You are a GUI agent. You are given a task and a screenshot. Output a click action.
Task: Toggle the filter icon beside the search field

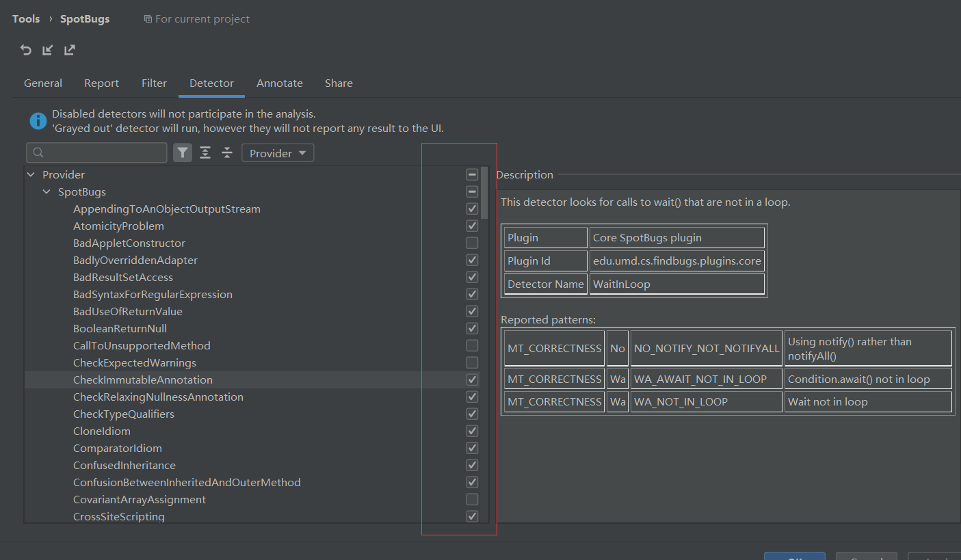[182, 152]
